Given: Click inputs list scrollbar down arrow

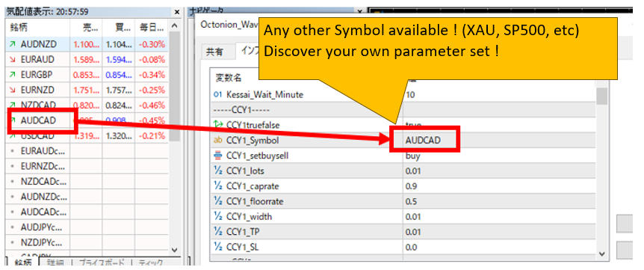Looking at the screenshot, I should [x=601, y=254].
